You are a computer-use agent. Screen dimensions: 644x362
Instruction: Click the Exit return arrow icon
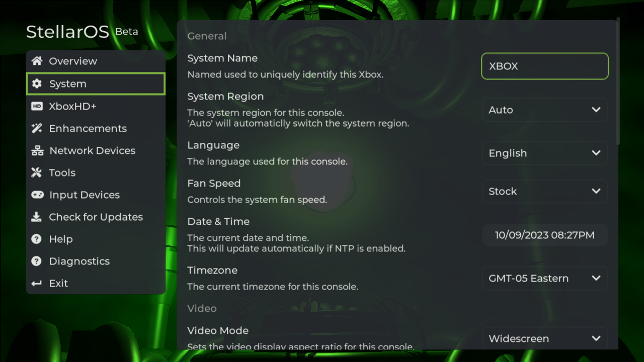coord(37,284)
